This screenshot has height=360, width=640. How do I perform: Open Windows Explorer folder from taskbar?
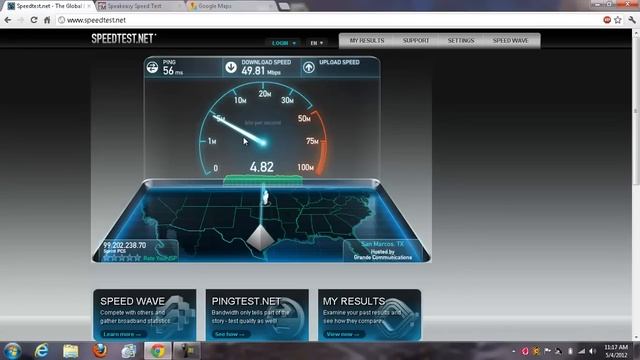[x=71, y=351]
